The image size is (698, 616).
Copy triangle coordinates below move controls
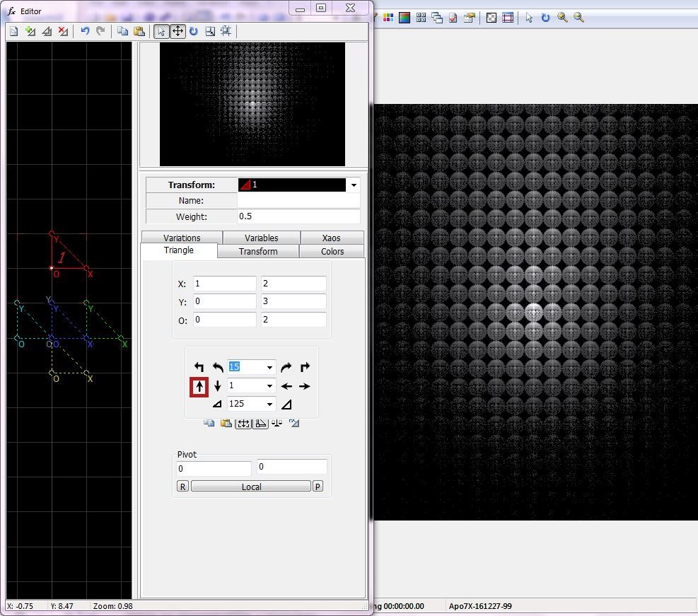click(209, 423)
